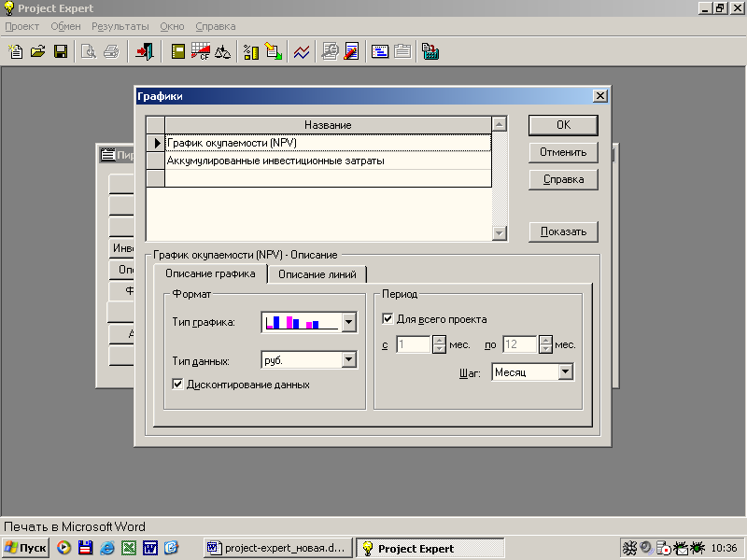The image size is (747, 560).
Task: Select Аккумулированные инвестиционные затраты row
Action: pyautogui.click(x=328, y=161)
